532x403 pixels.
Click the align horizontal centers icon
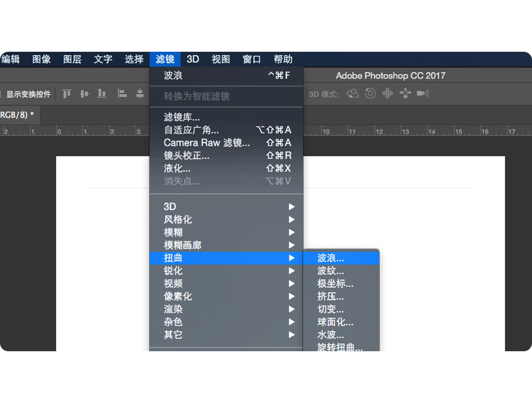tap(140, 93)
